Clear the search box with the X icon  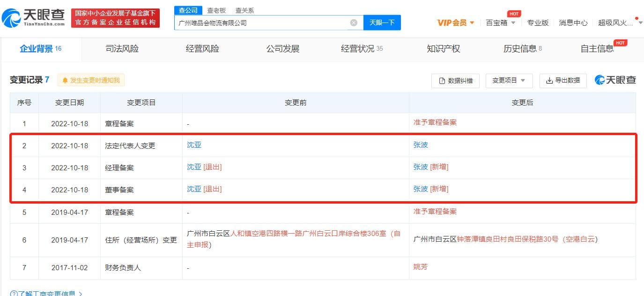353,23
